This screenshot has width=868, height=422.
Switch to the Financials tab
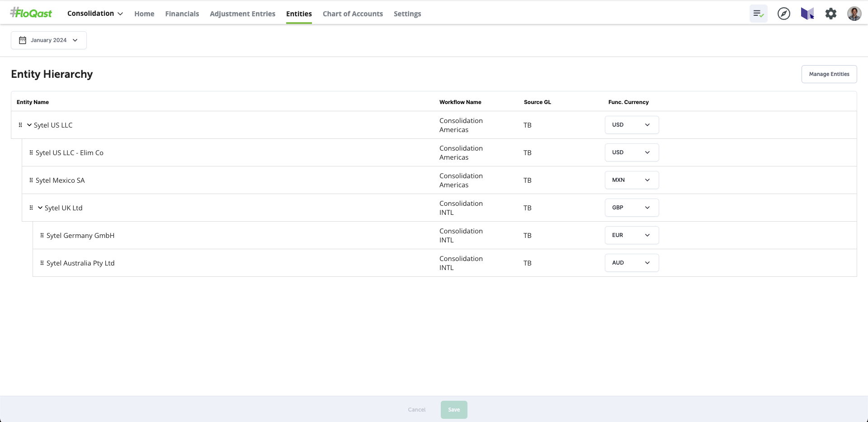click(182, 14)
